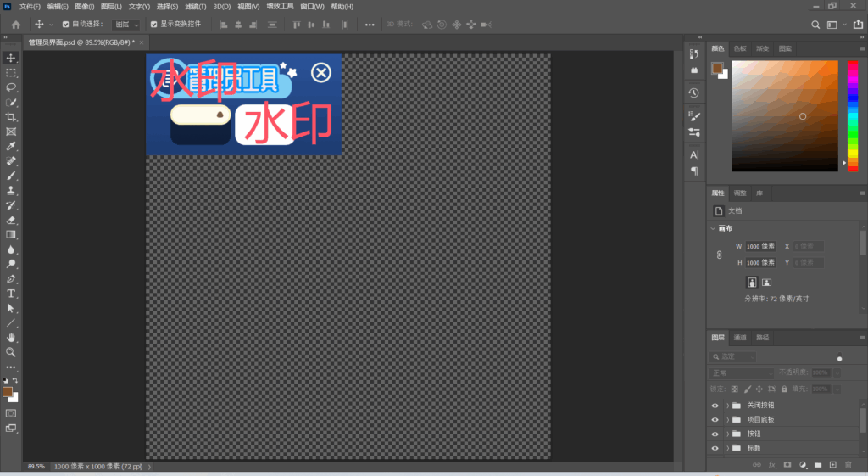Viewport: 868px width, 476px height.
Task: Select the Lasso tool
Action: point(11,87)
